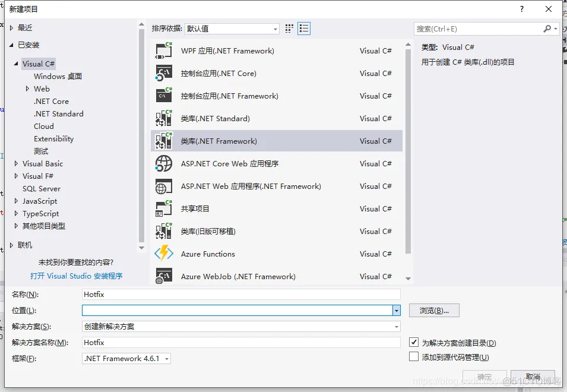The image size is (567, 392).
Task: Click the ASP.NET Core Web 应用程序 globe icon
Action: (164, 163)
